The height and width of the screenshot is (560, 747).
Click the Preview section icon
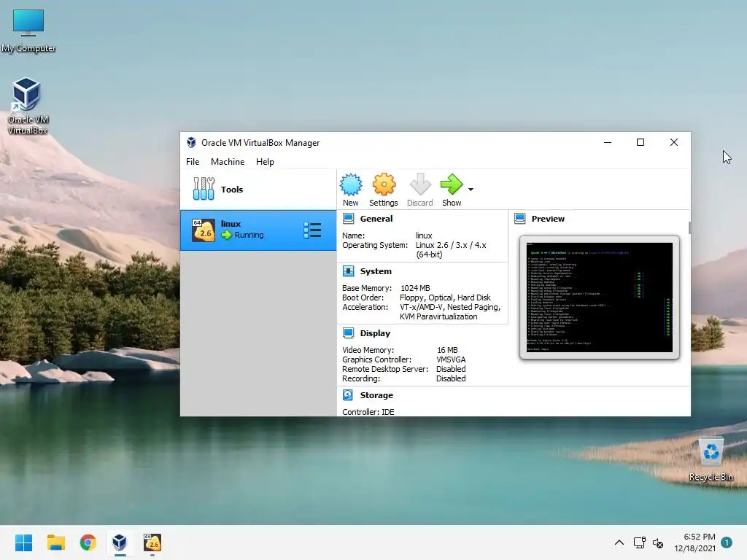coord(519,219)
